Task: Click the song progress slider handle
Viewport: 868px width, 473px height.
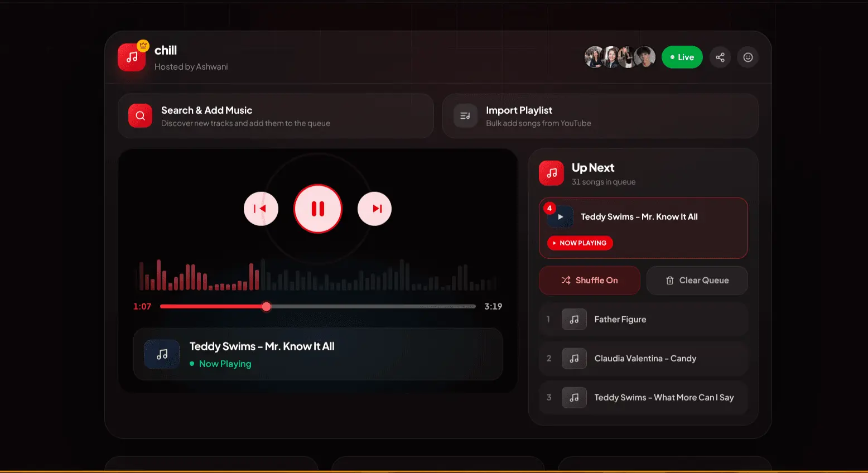Action: (266, 306)
